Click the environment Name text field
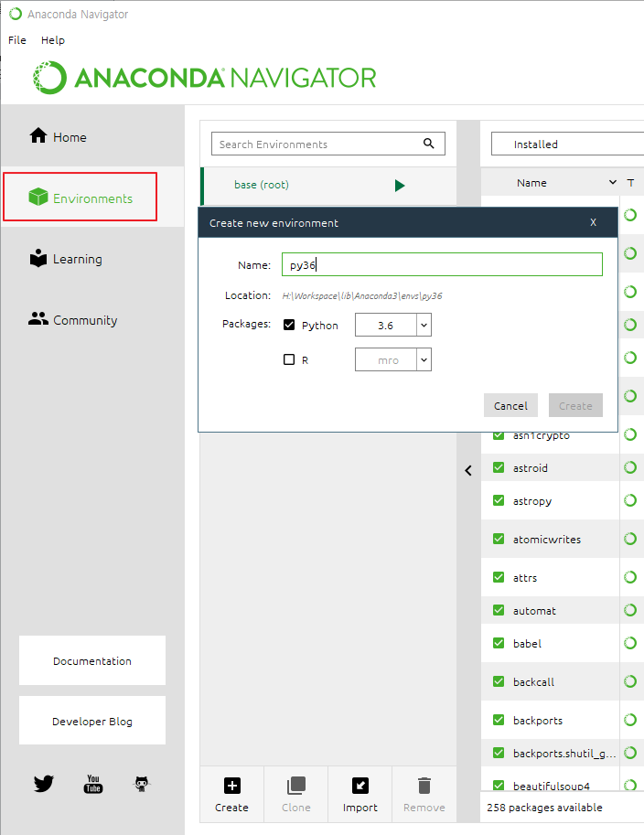Image resolution: width=644 pixels, height=835 pixels. 442,264
